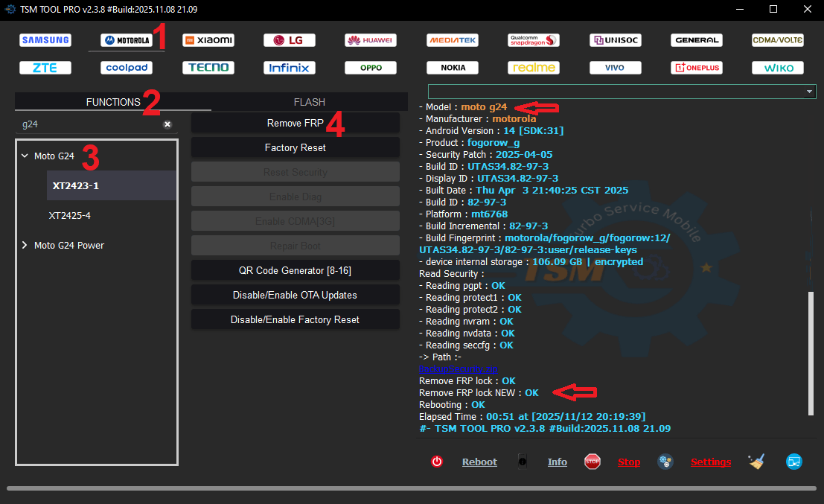
Task: Collapse the Moto G24 tree node
Action: (25, 156)
